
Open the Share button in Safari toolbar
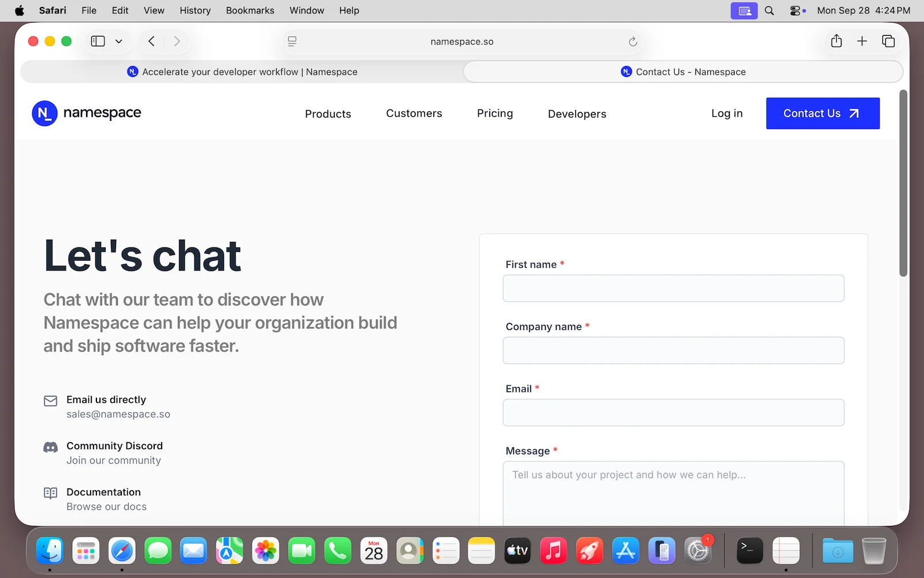(836, 41)
